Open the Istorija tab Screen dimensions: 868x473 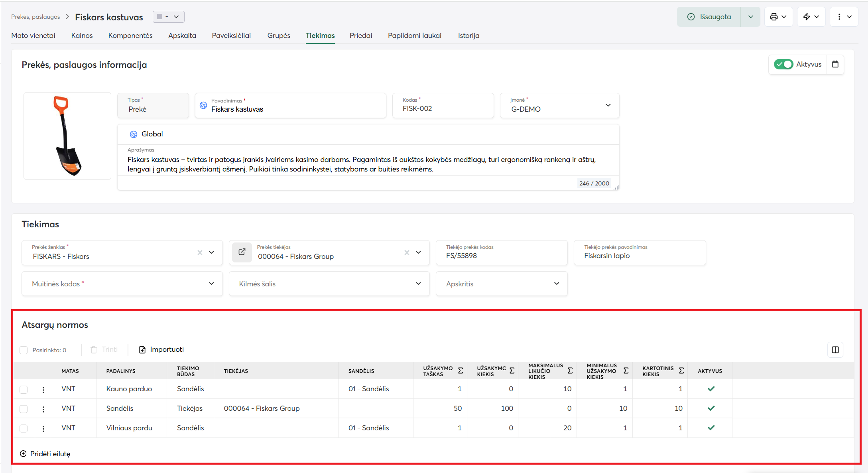click(x=468, y=35)
